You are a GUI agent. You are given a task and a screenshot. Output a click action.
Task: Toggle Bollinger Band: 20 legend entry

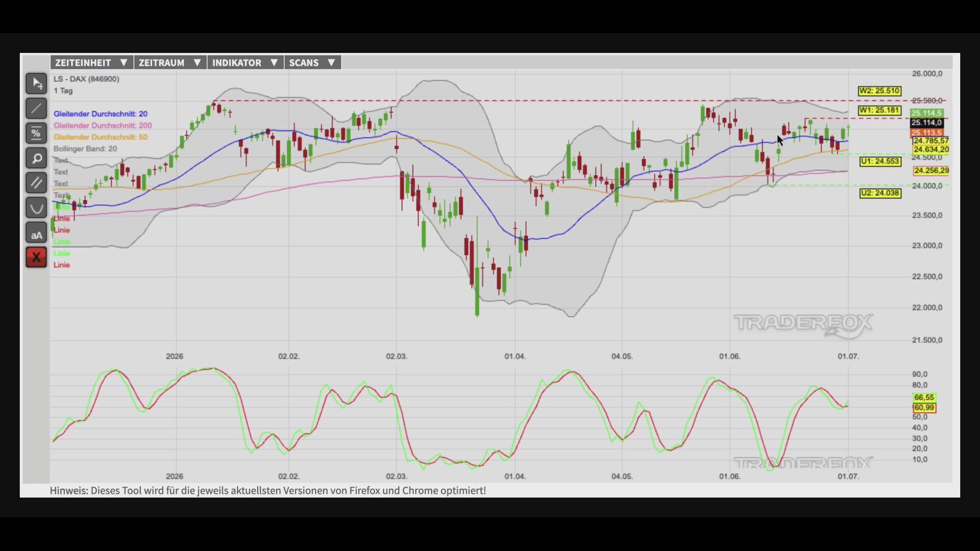(x=85, y=149)
